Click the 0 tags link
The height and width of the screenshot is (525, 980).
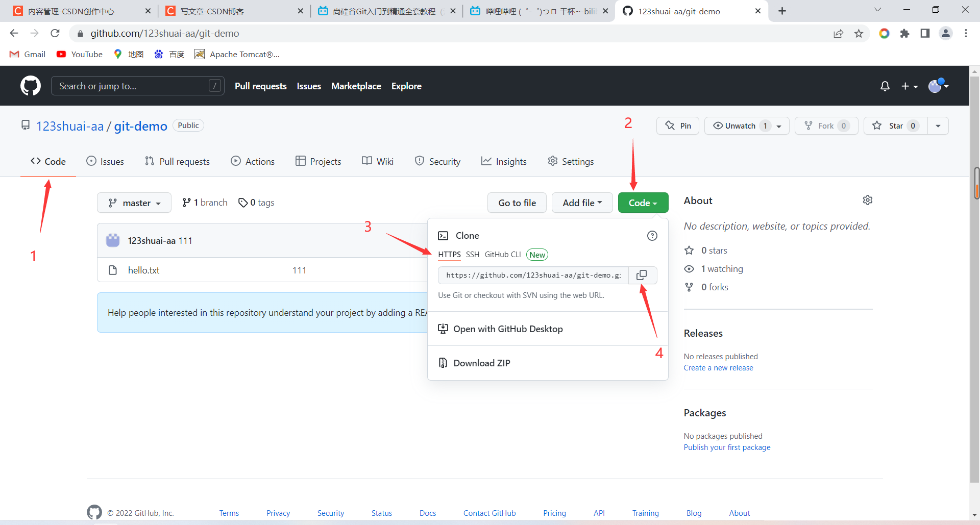coord(256,203)
